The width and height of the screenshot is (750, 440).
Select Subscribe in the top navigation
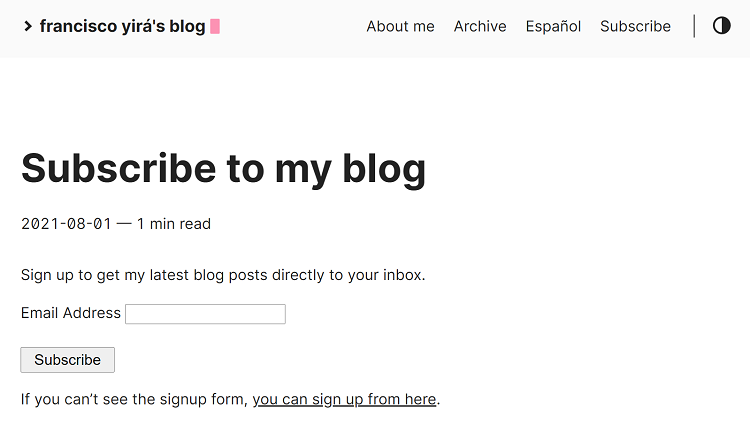[635, 27]
